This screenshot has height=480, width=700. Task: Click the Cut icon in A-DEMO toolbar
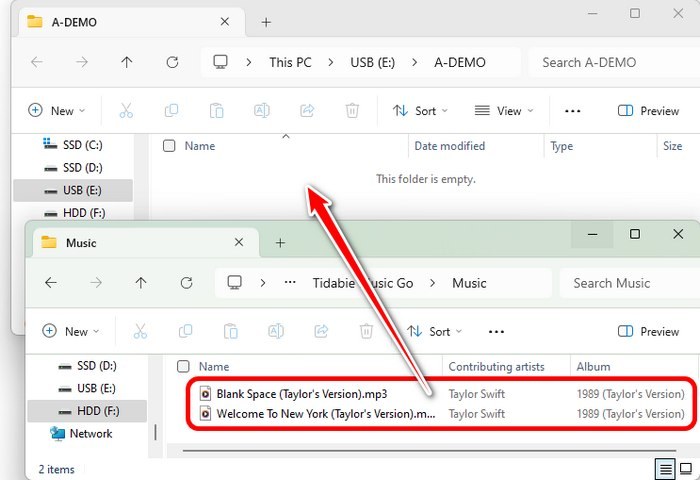point(126,111)
